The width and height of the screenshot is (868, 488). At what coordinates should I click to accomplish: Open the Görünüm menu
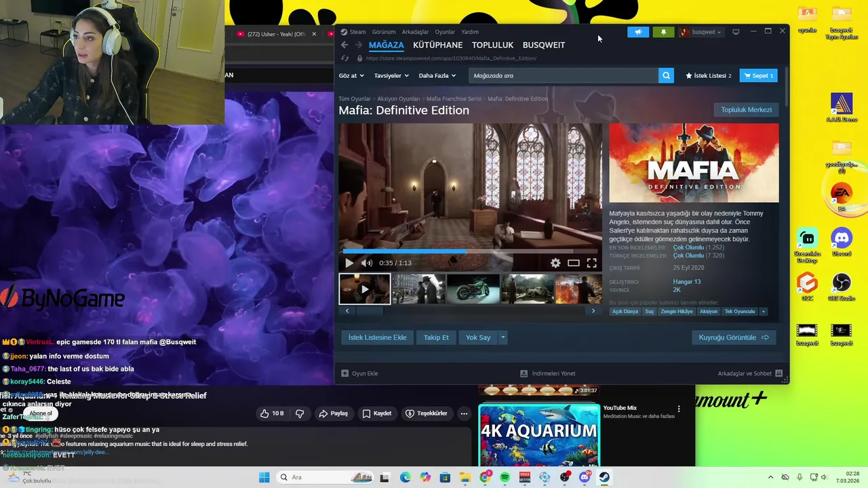click(384, 32)
